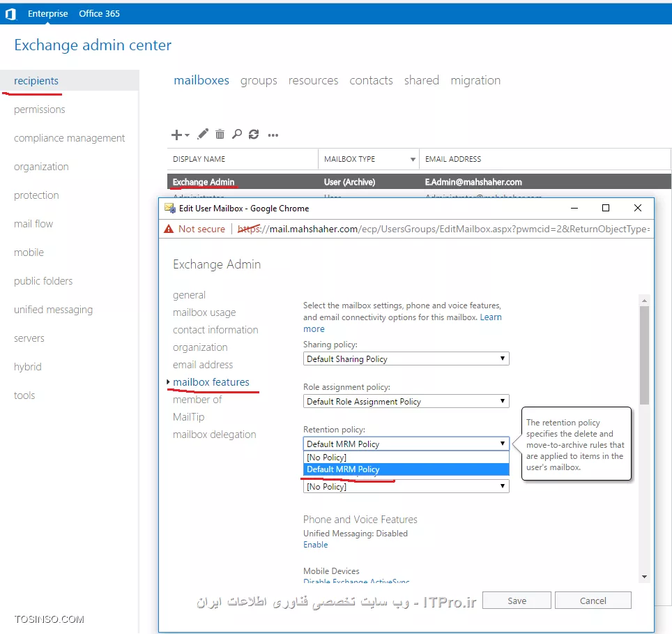672x634 pixels.
Task: Click the edit pencil icon
Action: click(203, 134)
